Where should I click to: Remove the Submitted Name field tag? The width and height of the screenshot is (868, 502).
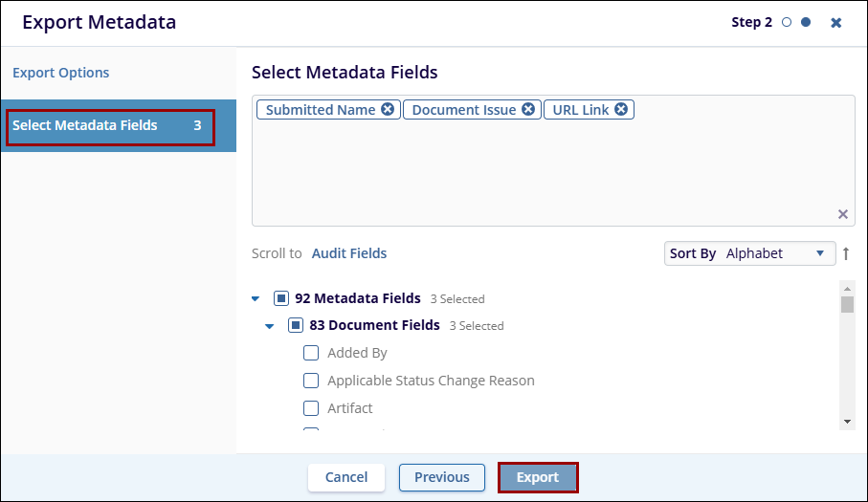pyautogui.click(x=388, y=110)
